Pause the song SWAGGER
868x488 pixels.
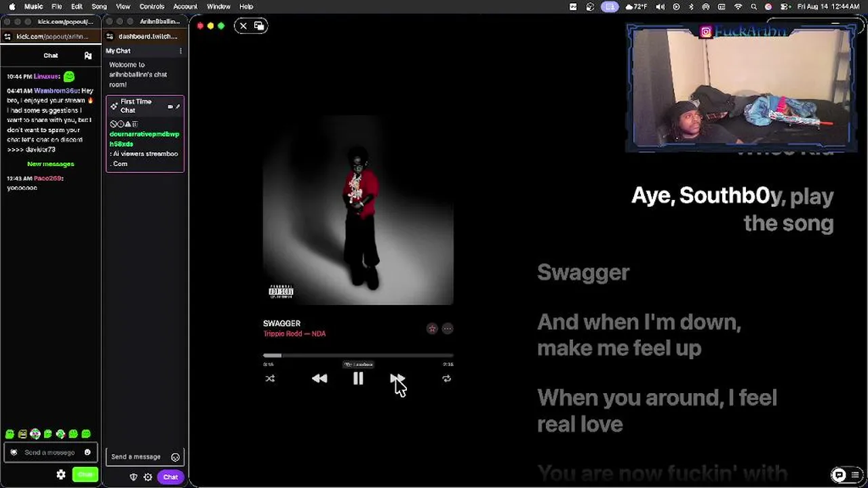pyautogui.click(x=358, y=379)
